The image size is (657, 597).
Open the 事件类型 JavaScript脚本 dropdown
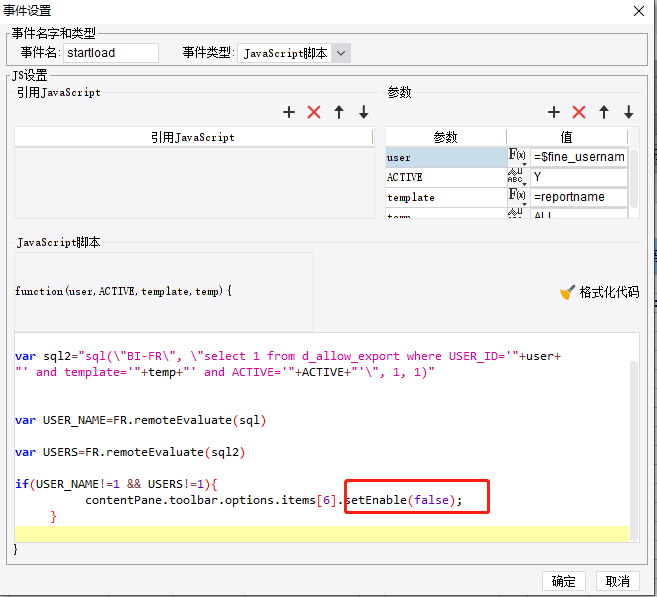(341, 53)
